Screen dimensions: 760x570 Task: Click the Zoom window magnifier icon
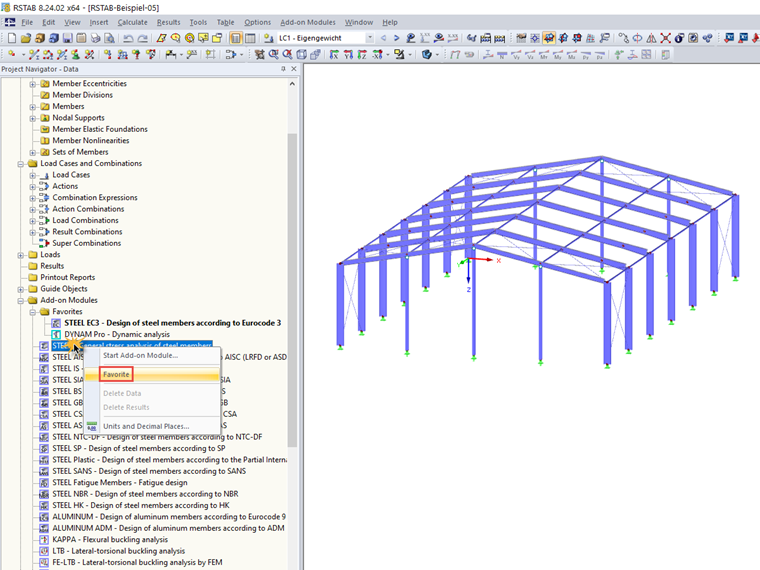274,54
